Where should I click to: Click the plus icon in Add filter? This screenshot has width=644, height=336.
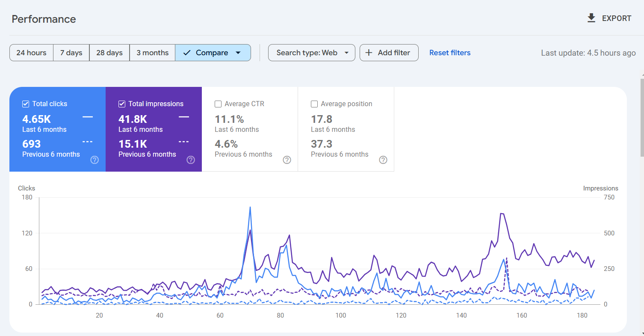[369, 53]
